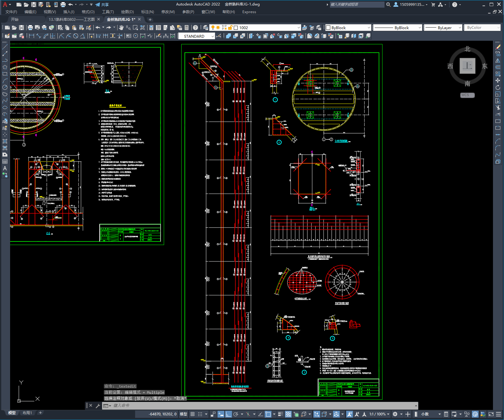
Task: Switch to the 开始 start tab
Action: (x=15, y=19)
